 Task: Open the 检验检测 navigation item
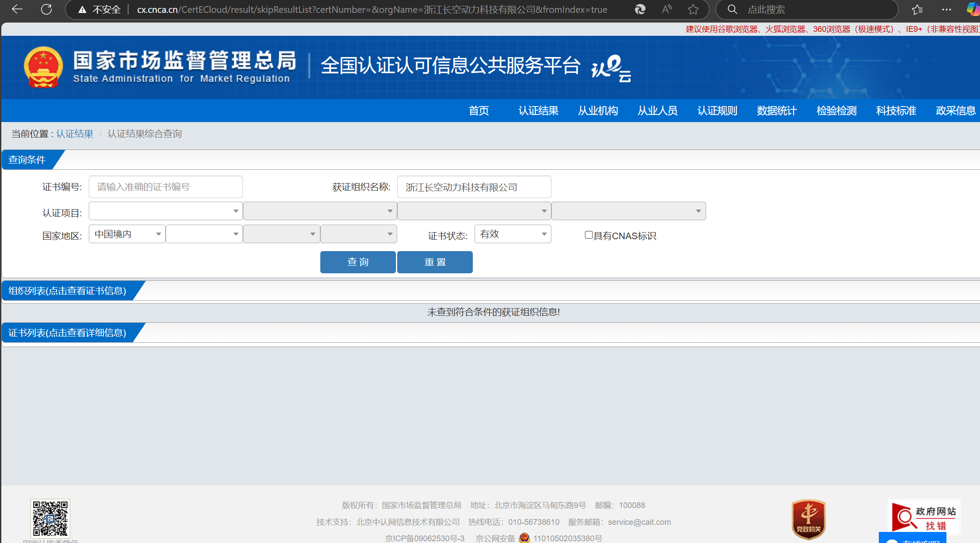(x=836, y=111)
